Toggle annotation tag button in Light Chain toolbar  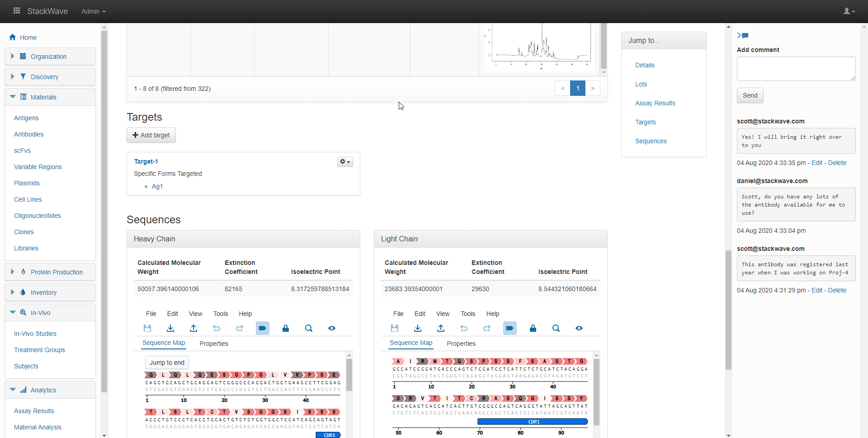pos(510,328)
